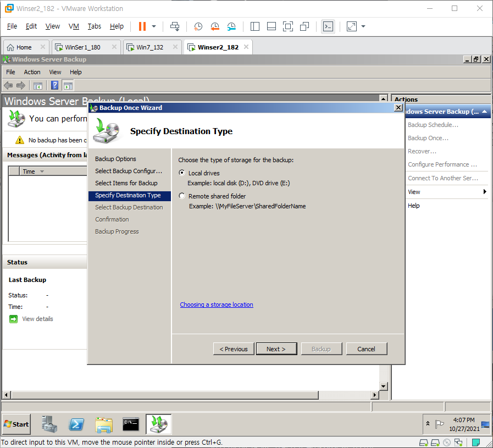
Task: Click the back arrow in Server Backup toolbar
Action: click(x=8, y=85)
